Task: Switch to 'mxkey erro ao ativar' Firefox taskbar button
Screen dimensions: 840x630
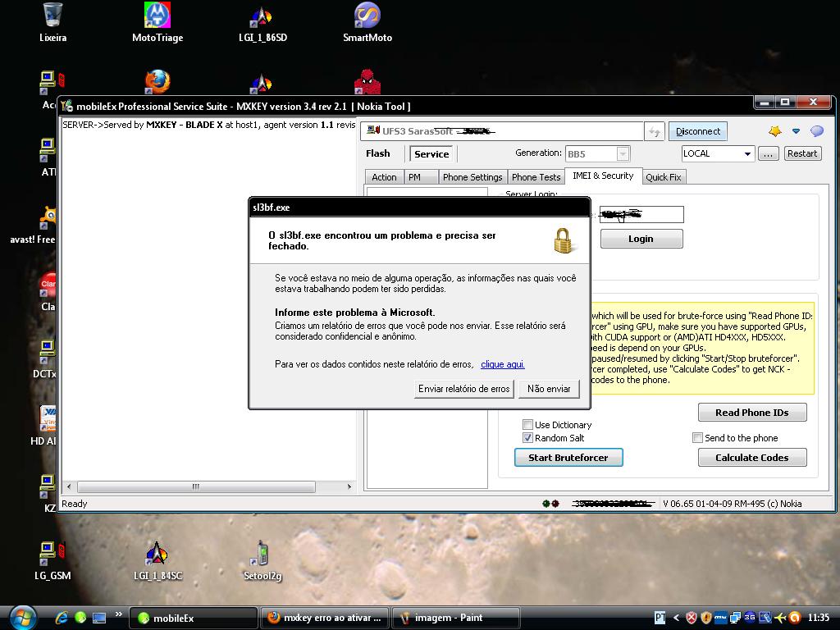Action: [x=325, y=618]
